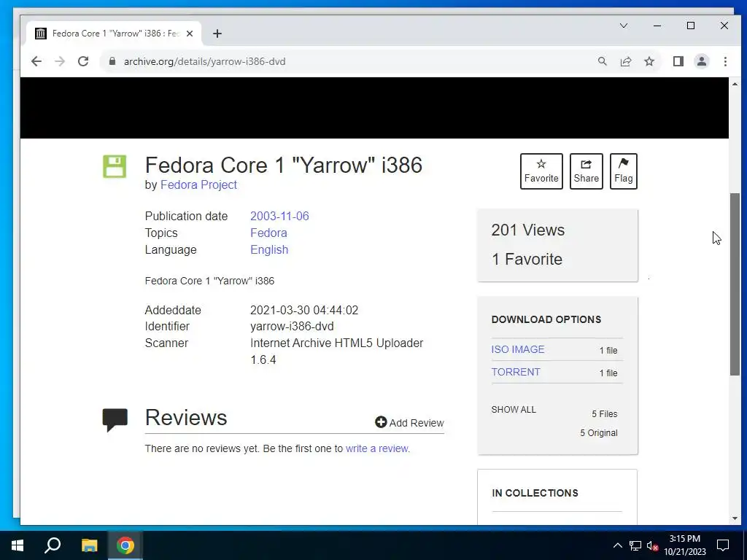Click the 5 Original text
Screen dimensions: 747x560
599,433
